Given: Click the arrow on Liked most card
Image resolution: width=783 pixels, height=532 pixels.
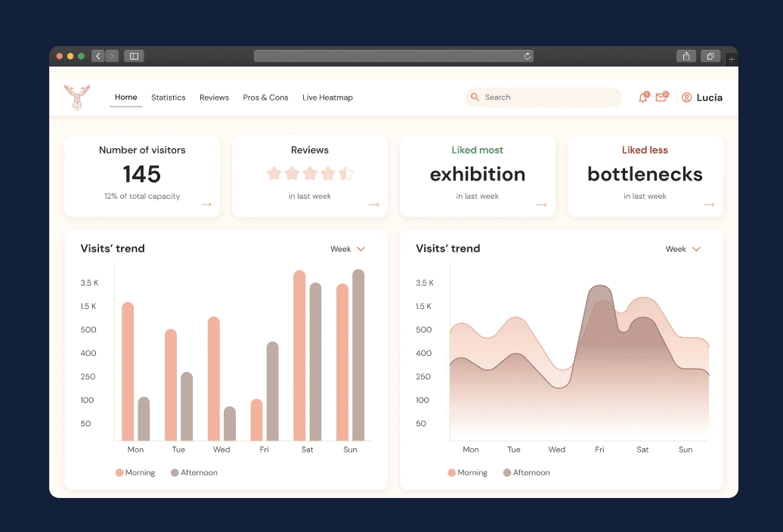Looking at the screenshot, I should click(x=542, y=205).
